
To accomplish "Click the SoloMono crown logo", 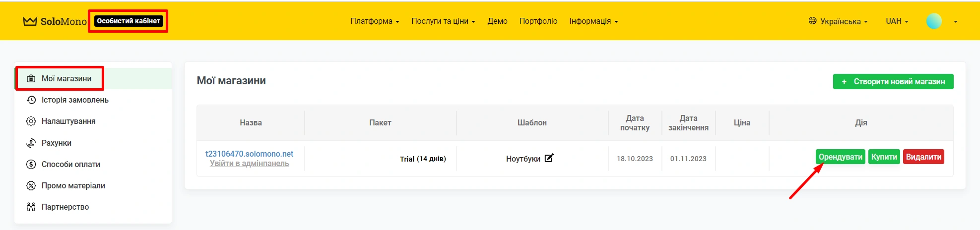I will click(x=30, y=21).
